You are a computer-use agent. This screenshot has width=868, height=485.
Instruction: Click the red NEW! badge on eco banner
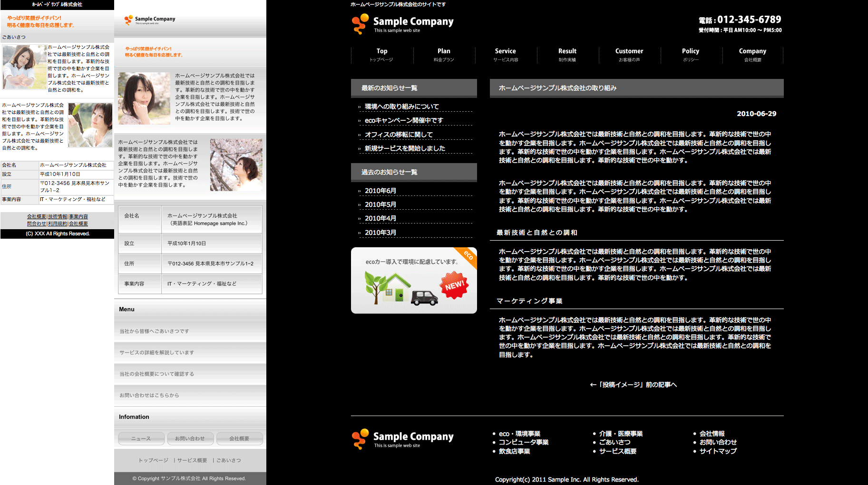coord(454,285)
